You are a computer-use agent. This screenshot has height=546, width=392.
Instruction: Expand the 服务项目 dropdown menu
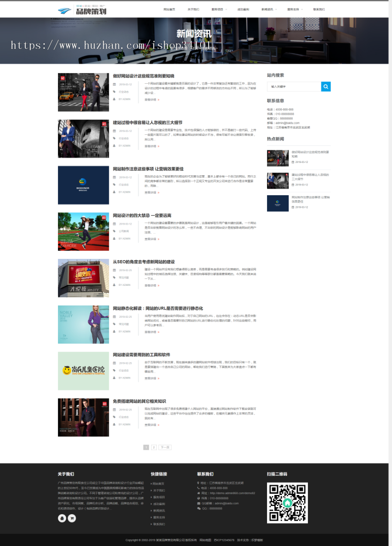(216, 9)
